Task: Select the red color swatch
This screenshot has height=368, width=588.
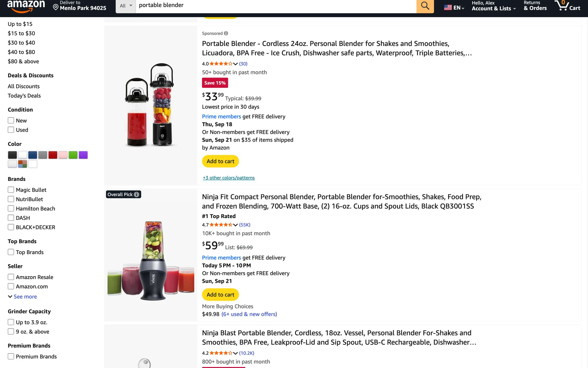Action: [53, 155]
